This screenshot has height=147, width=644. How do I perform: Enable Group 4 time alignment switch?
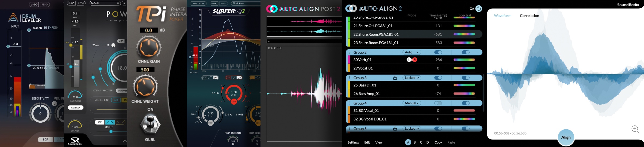point(438,103)
